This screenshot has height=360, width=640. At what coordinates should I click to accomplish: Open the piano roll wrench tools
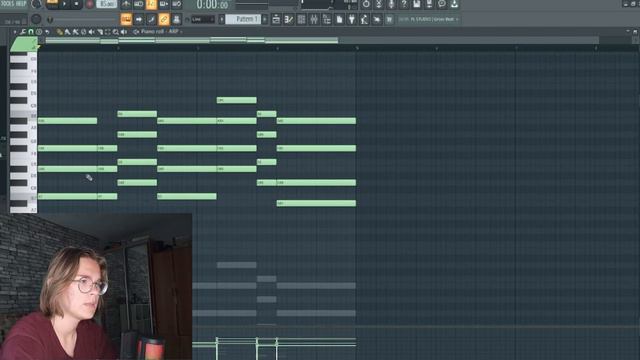[23, 31]
